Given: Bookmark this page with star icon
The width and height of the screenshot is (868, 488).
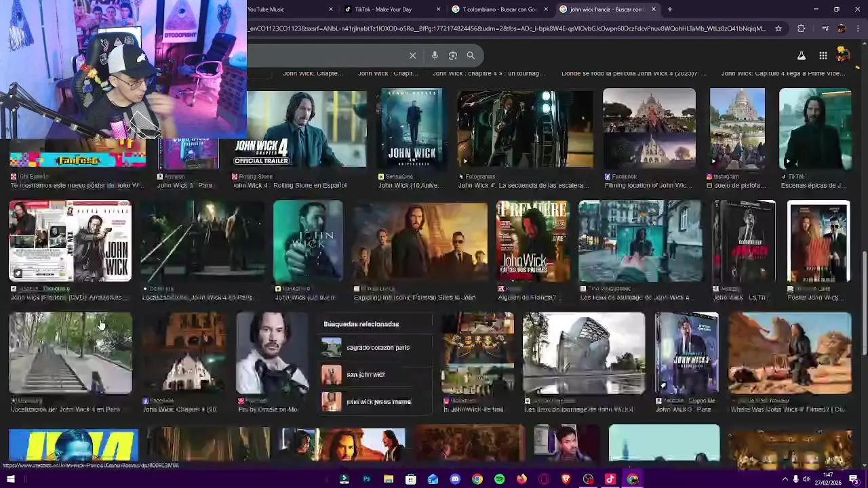Looking at the screenshot, I should pos(778,28).
